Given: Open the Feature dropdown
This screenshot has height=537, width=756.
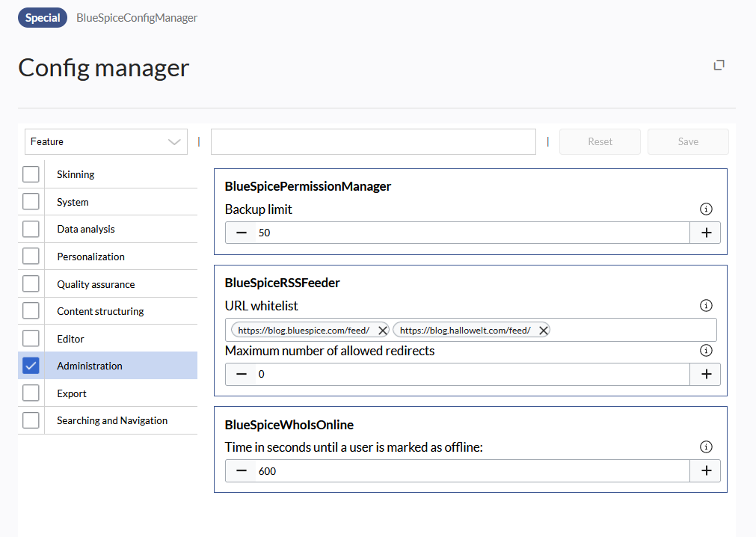Looking at the screenshot, I should (x=105, y=141).
